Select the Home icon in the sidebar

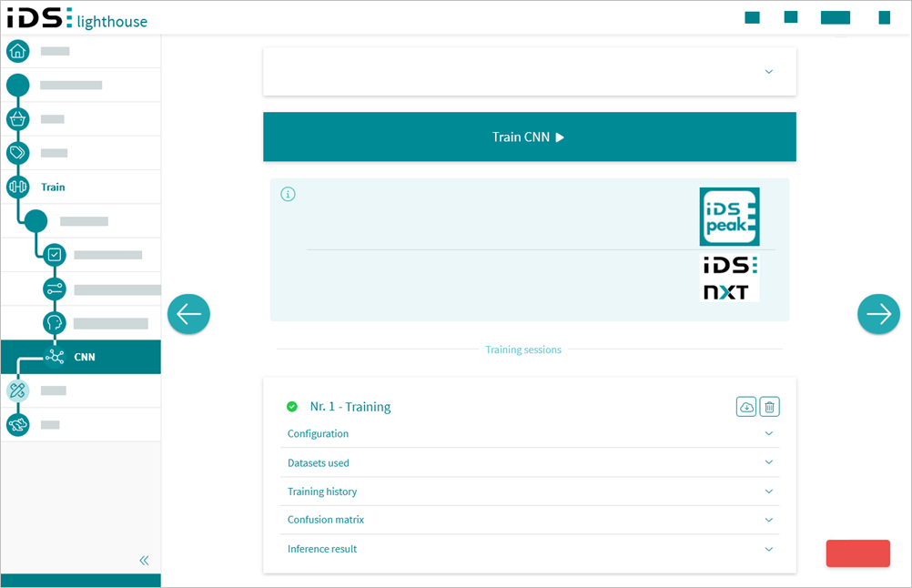(18, 51)
